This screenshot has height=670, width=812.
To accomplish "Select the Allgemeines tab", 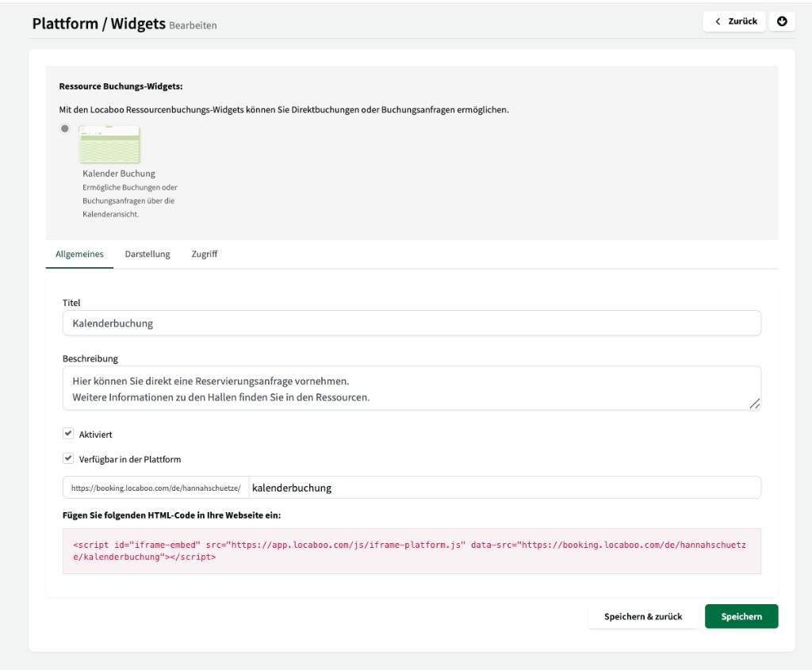I will tap(79, 255).
